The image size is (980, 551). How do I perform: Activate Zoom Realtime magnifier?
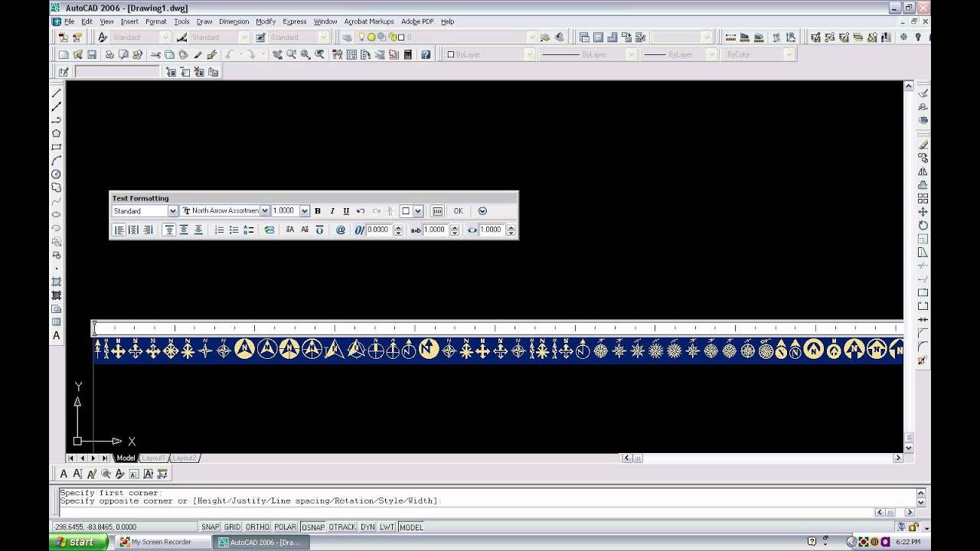click(292, 54)
